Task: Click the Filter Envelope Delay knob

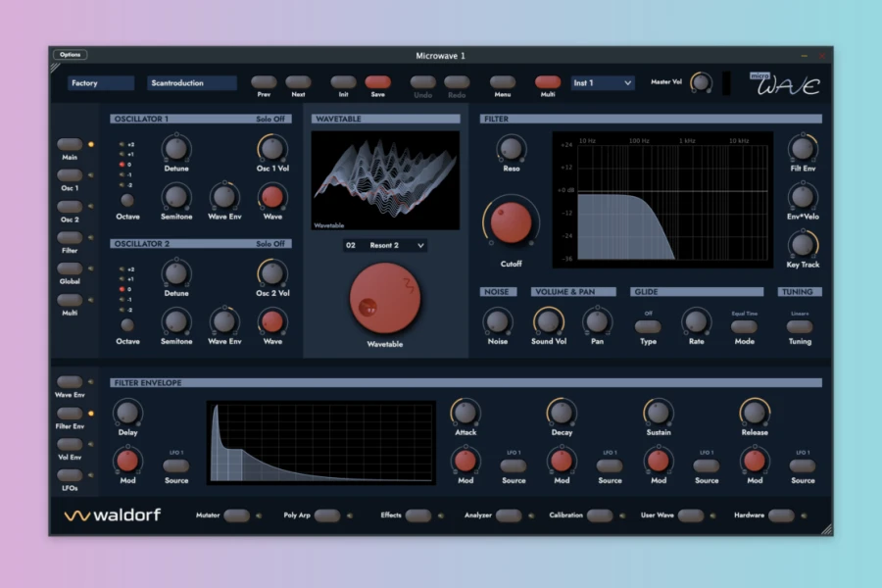Action: click(127, 413)
